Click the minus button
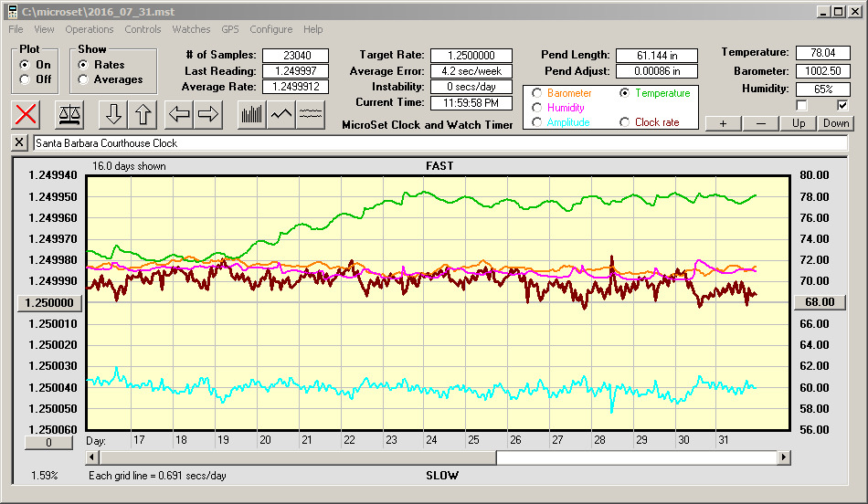The width and height of the screenshot is (868, 504). coord(760,123)
